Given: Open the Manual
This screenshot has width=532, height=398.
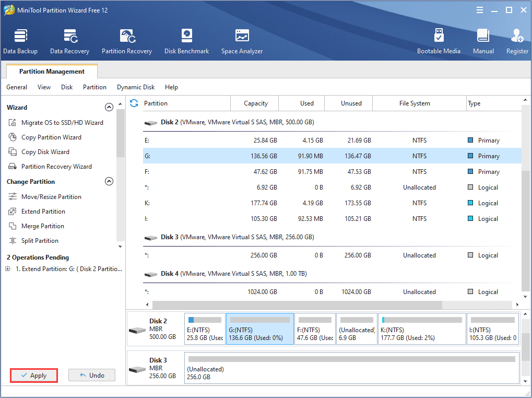Looking at the screenshot, I should click(x=483, y=36).
